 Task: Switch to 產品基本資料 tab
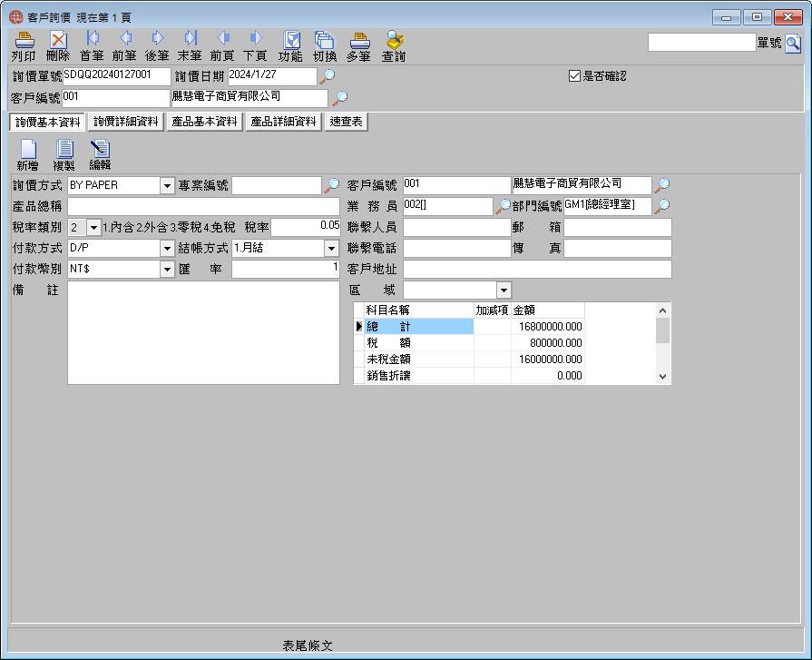[204, 122]
